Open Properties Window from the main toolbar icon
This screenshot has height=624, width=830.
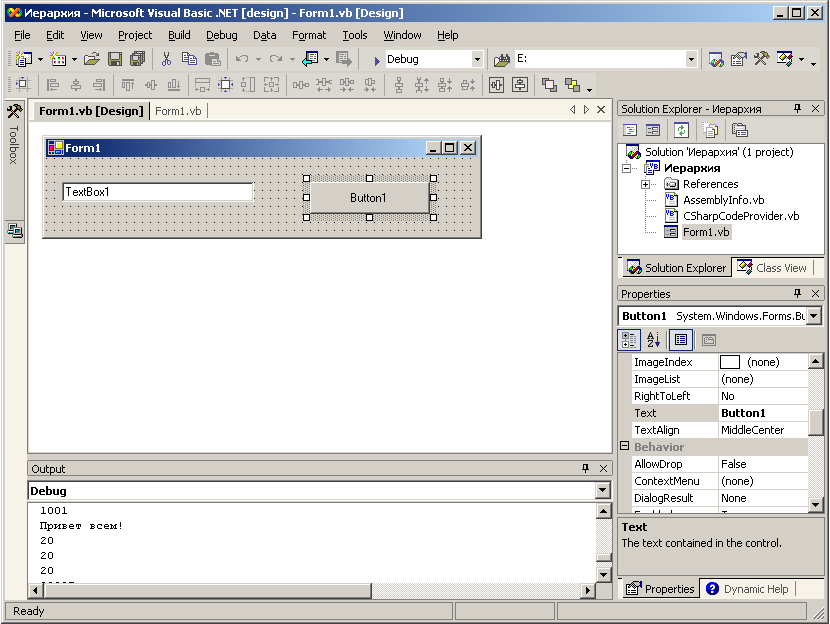[x=738, y=59]
